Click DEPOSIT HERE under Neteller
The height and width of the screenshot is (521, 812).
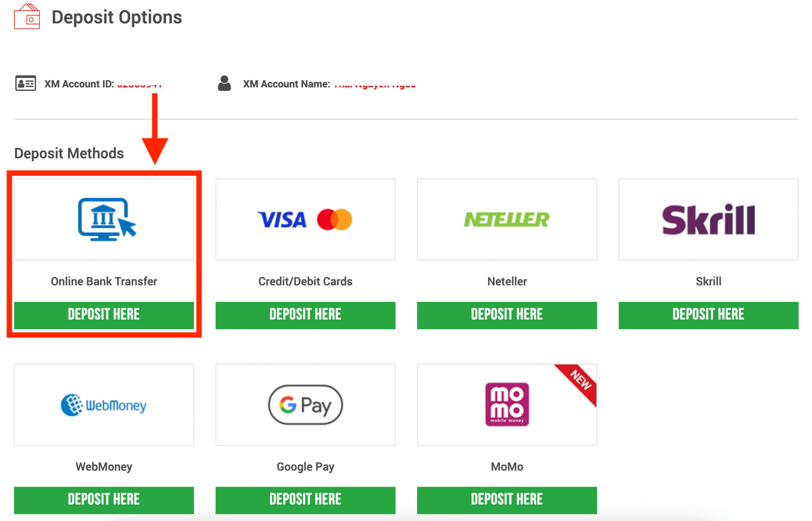click(506, 315)
